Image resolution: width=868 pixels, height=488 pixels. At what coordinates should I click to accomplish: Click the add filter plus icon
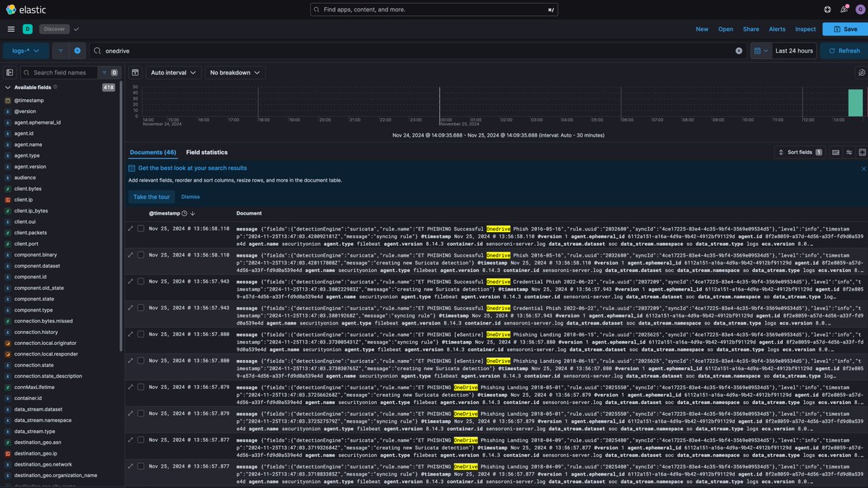click(78, 51)
